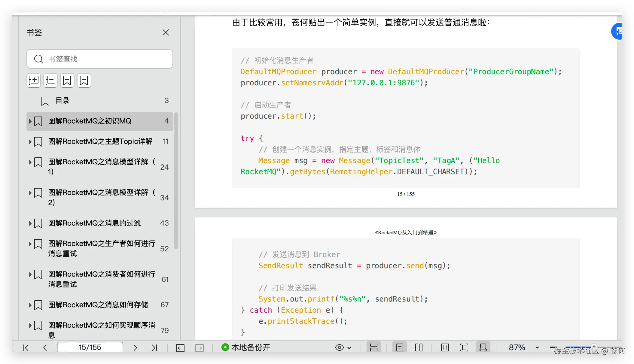Open the 87% zoom level dropdown
This screenshot has height=364, width=634.
click(537, 347)
